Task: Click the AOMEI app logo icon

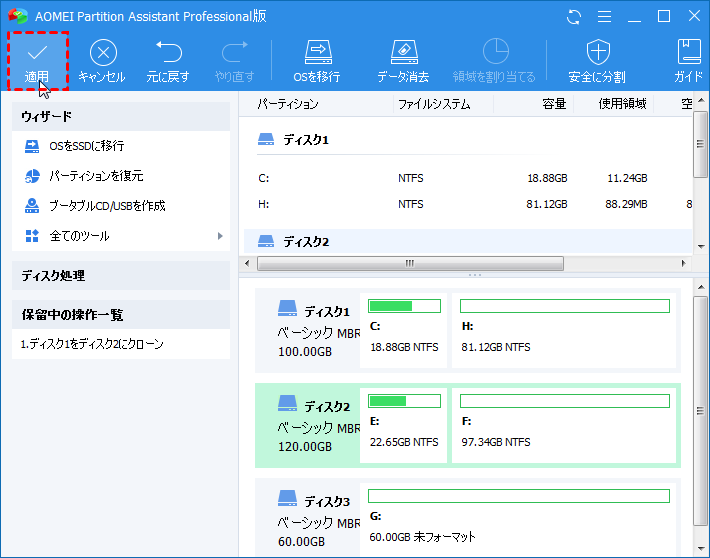Action: coord(18,16)
